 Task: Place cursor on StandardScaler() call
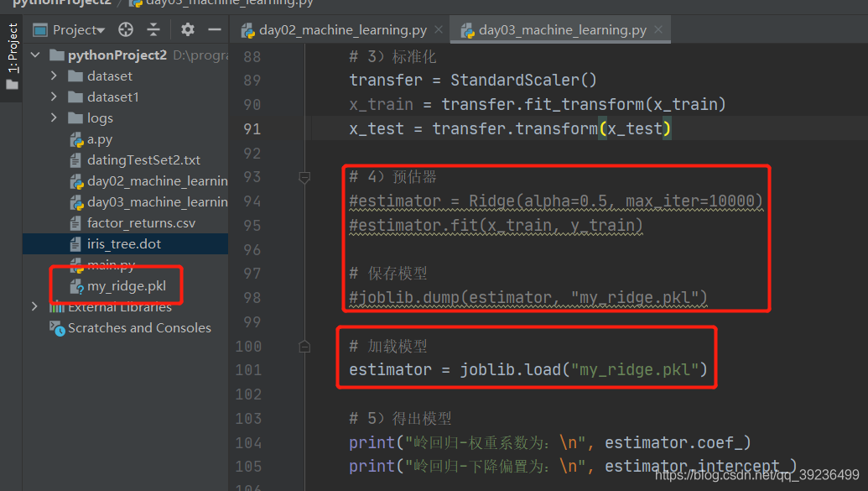tap(523, 81)
